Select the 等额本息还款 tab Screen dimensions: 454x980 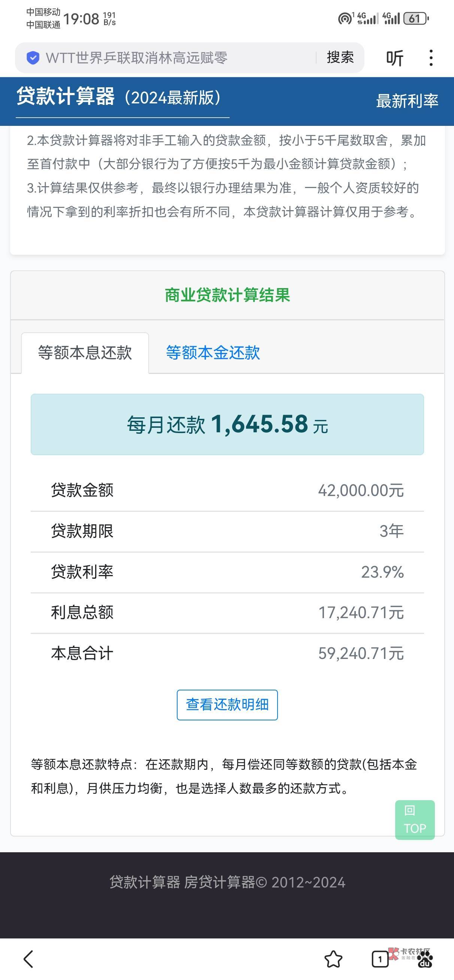(x=85, y=353)
